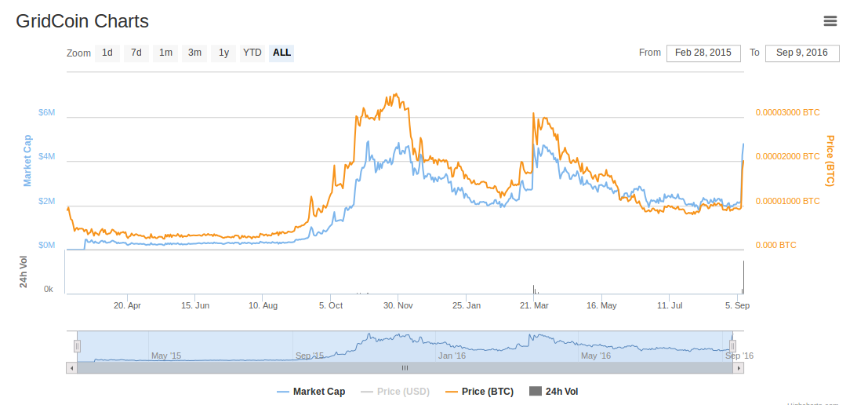The width and height of the screenshot is (868, 405).
Task: Select the ALL zoom range
Action: [x=281, y=53]
